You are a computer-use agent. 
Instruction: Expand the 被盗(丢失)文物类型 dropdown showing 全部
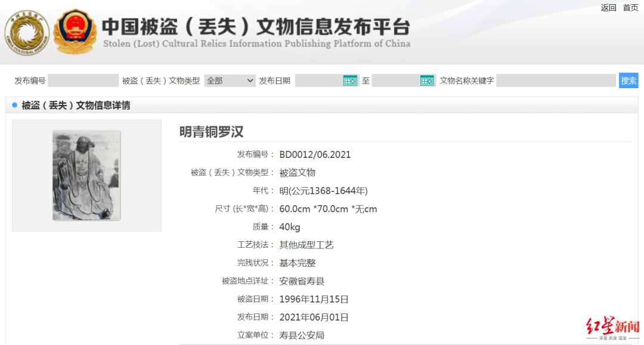230,80
